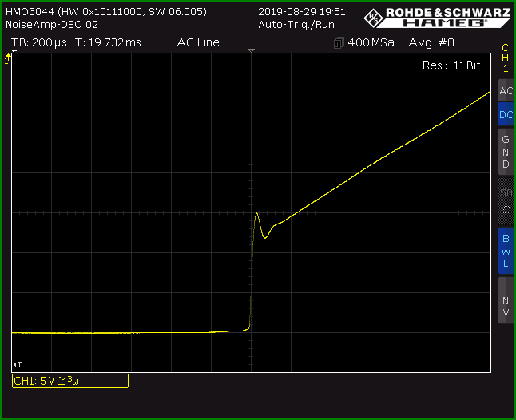The image size is (516, 420).
Task: Click the channel 1 ground level marker
Action: [x=7, y=59]
